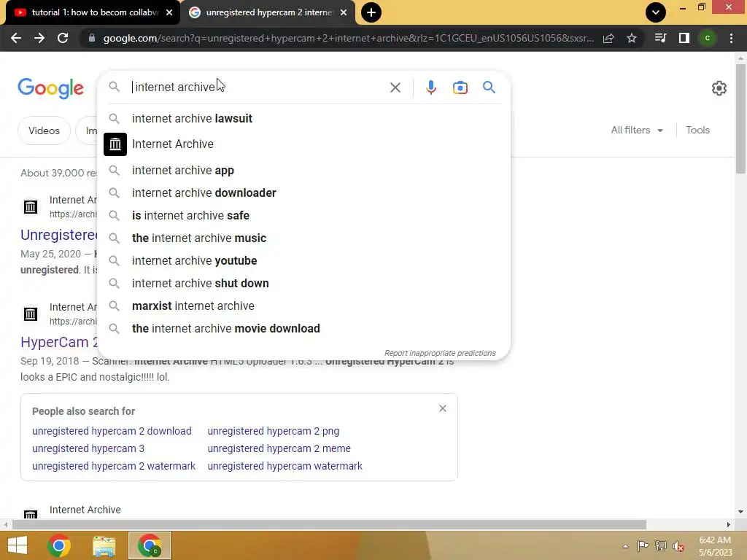Click the Google logo
747x560 pixels.
(50, 88)
